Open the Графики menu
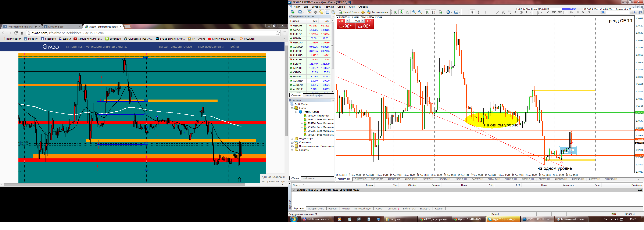644x230 pixels. click(329, 7)
